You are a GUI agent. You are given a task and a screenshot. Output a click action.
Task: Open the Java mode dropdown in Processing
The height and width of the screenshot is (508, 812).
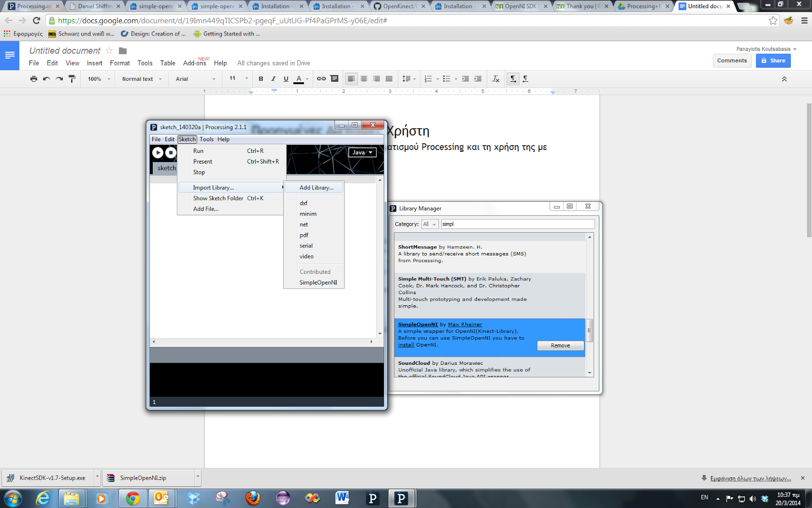tap(362, 152)
